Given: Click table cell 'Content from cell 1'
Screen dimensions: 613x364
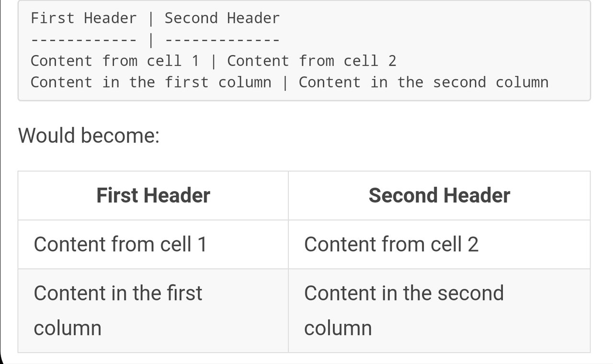Looking at the screenshot, I should click(x=120, y=244).
